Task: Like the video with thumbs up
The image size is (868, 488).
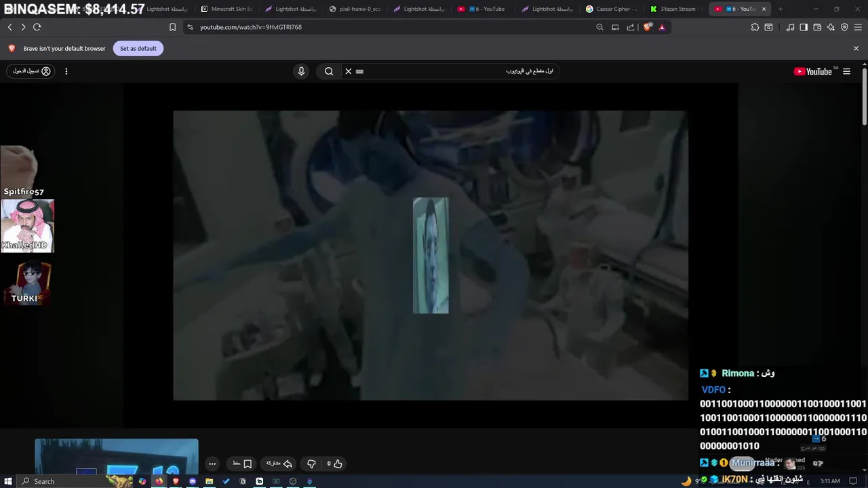Action: click(334, 464)
